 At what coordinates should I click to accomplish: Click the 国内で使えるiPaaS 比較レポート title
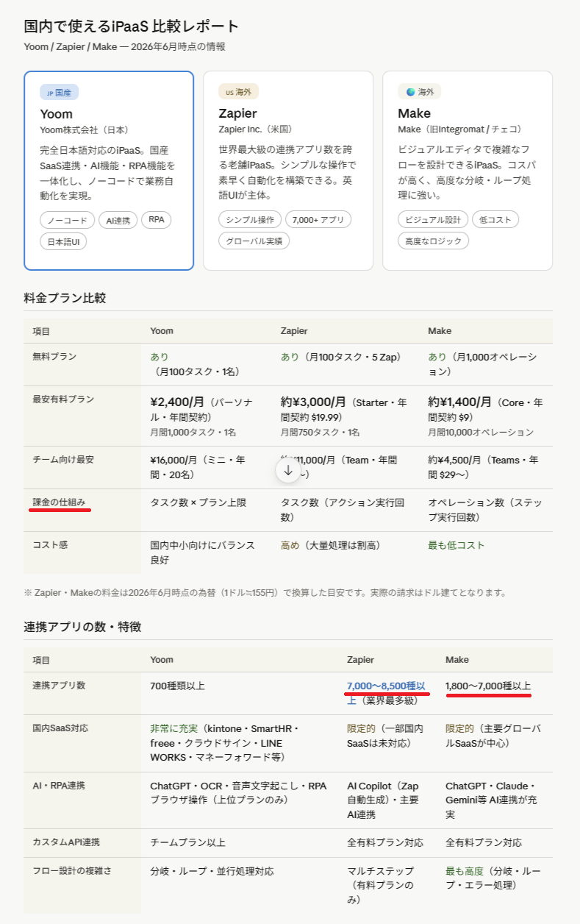pyautogui.click(x=132, y=26)
